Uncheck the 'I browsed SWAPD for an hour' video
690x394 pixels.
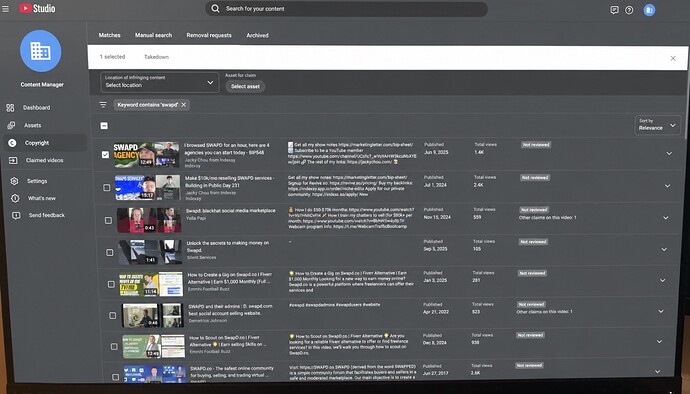click(105, 155)
